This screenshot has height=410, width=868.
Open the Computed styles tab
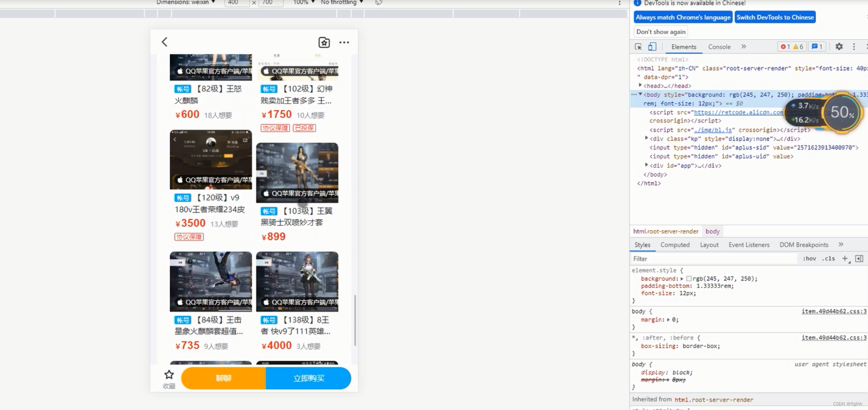coord(675,245)
